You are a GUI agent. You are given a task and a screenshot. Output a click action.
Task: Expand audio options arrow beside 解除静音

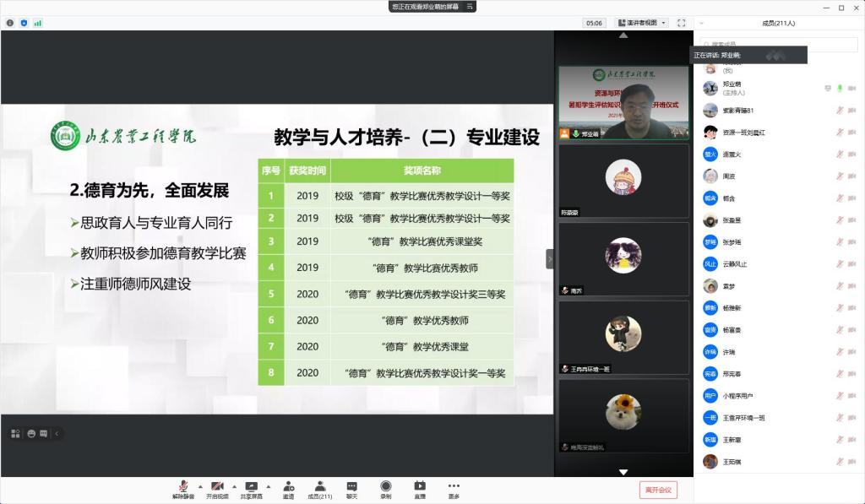(200, 486)
